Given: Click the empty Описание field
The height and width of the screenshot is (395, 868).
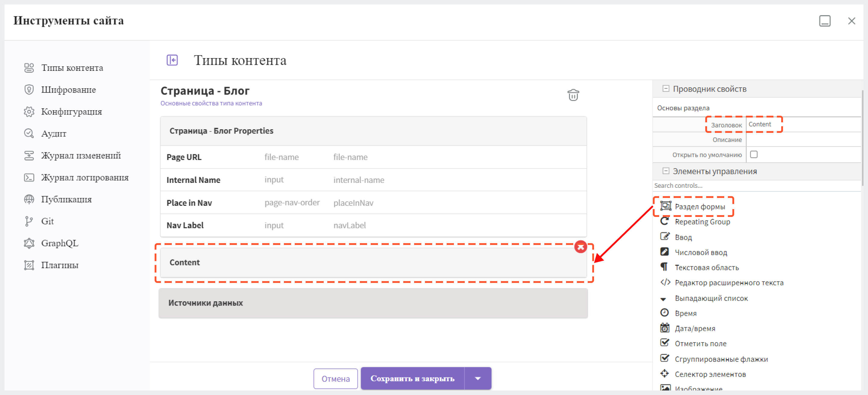Looking at the screenshot, I should tap(803, 140).
